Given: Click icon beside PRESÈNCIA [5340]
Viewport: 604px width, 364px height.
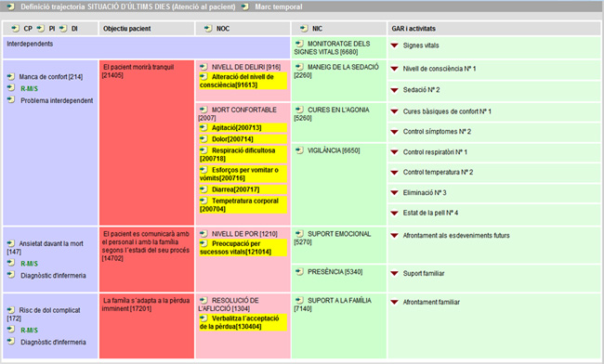Looking at the screenshot, I should [299, 272].
